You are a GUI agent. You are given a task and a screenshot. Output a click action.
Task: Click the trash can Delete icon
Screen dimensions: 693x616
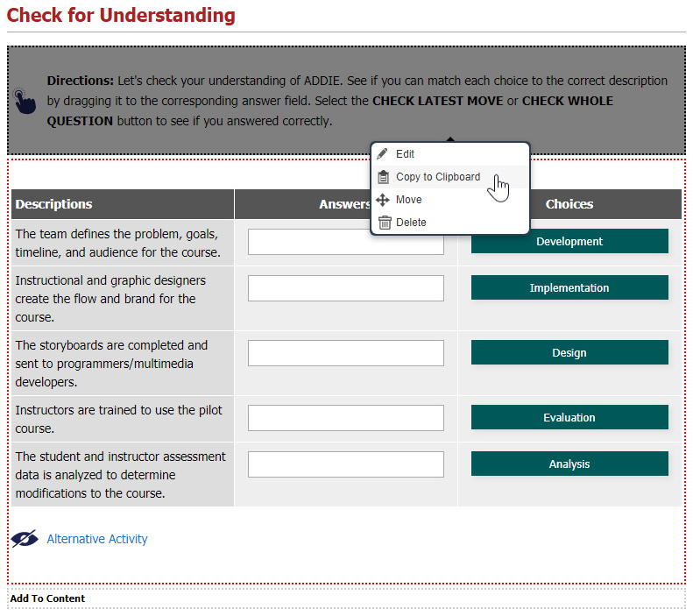[x=385, y=223]
